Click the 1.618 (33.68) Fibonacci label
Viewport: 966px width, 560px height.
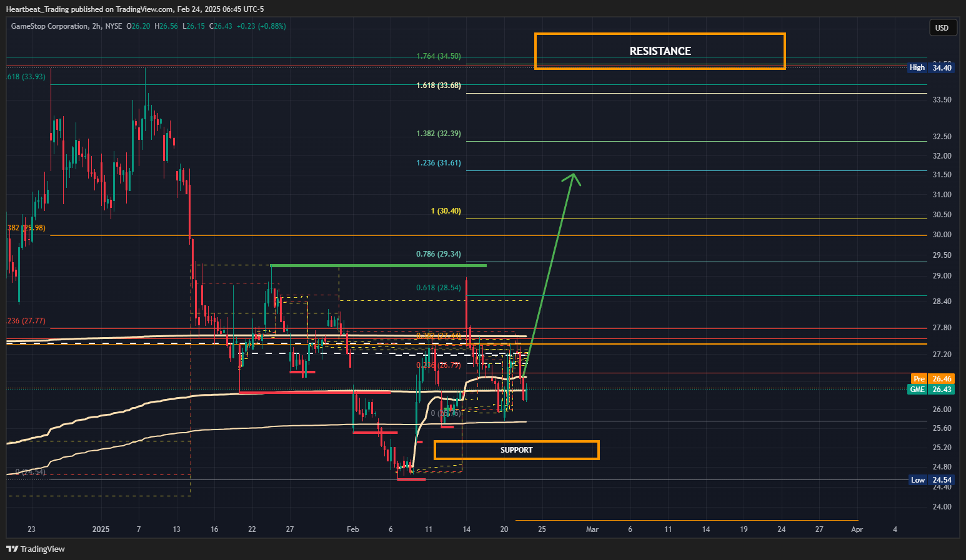tap(439, 86)
